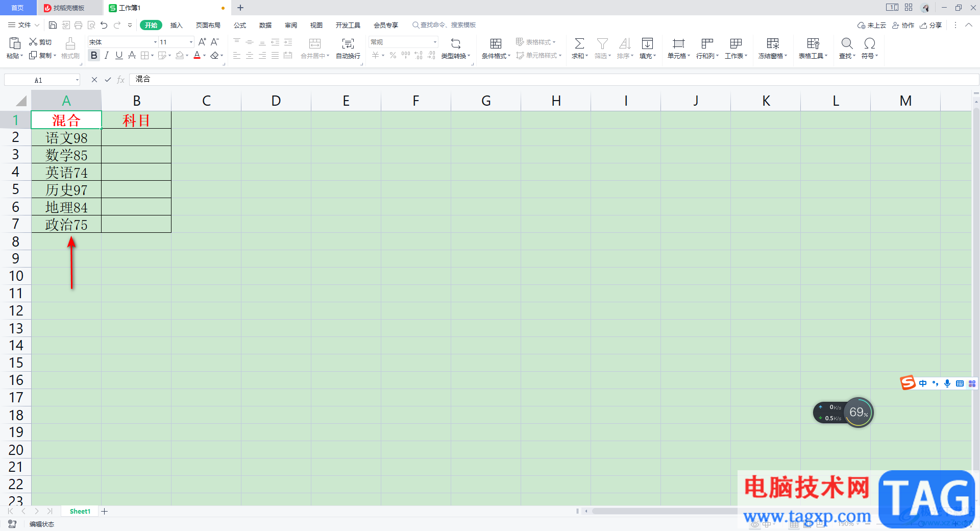Click the Table Tools (表格工具) icon
This screenshot has height=531, width=980.
[813, 43]
